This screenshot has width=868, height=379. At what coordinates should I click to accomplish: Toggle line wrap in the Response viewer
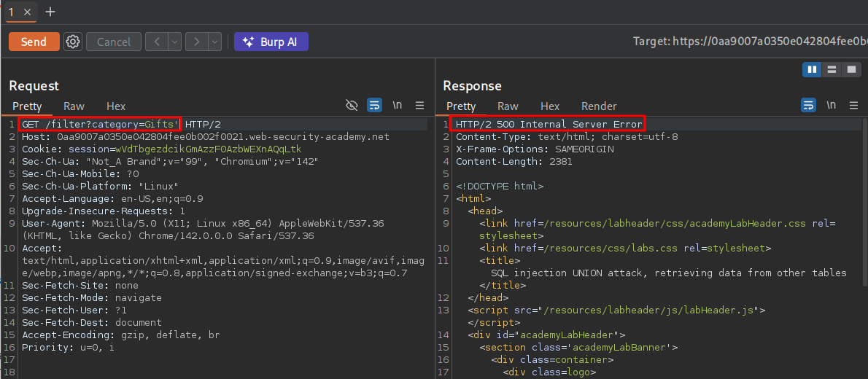point(808,106)
